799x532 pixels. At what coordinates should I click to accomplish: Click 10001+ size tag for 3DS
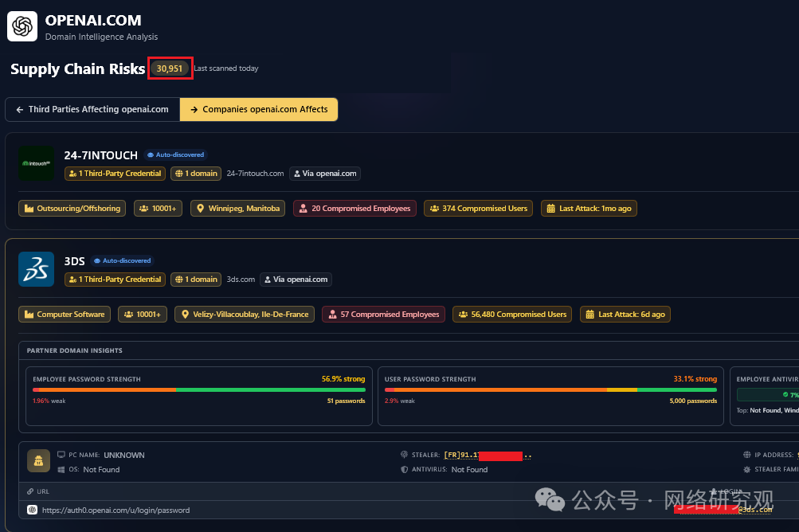pos(143,315)
